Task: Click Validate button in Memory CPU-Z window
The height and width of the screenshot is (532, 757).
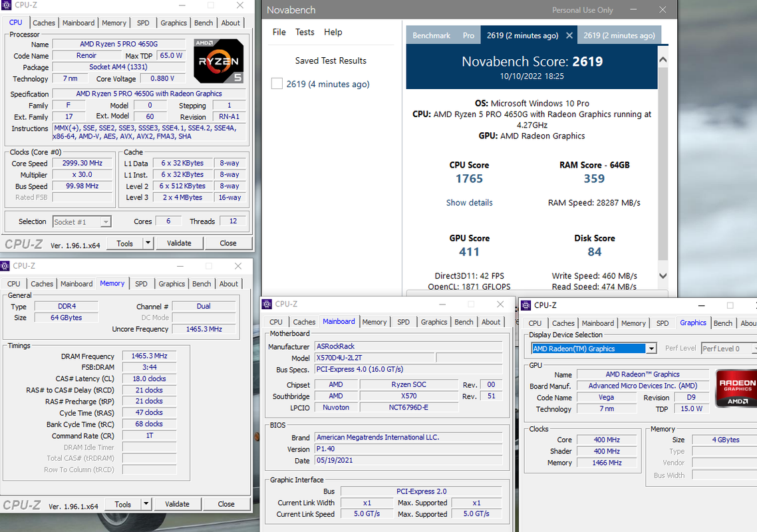Action: (177, 503)
